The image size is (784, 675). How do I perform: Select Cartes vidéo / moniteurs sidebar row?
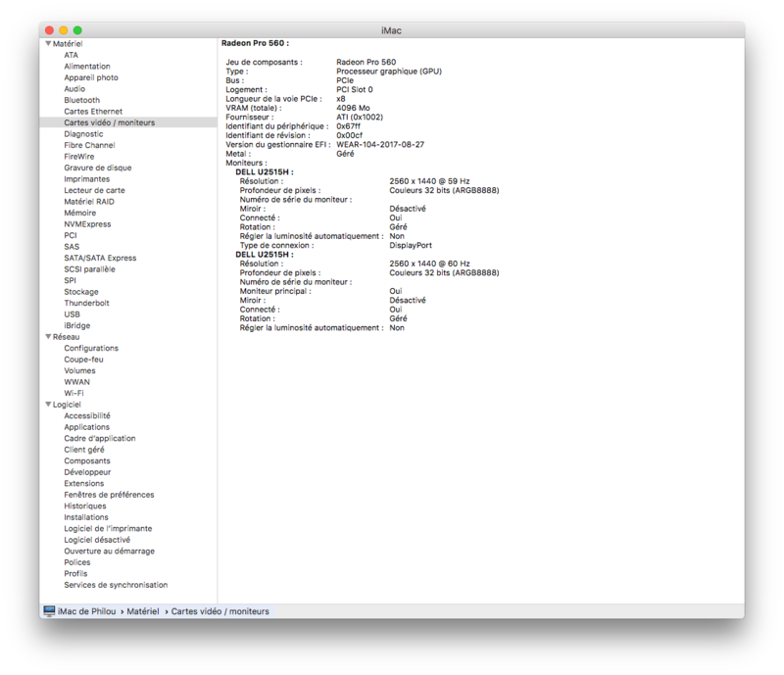[128, 122]
